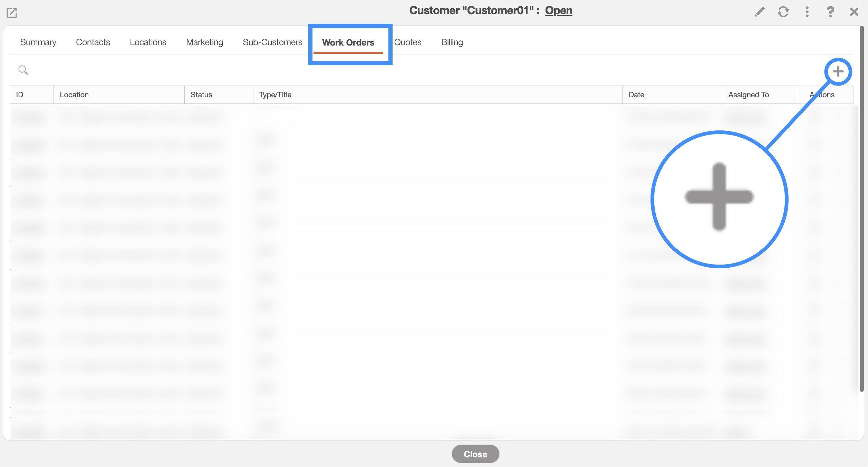Go to the Locations tab

click(x=148, y=42)
